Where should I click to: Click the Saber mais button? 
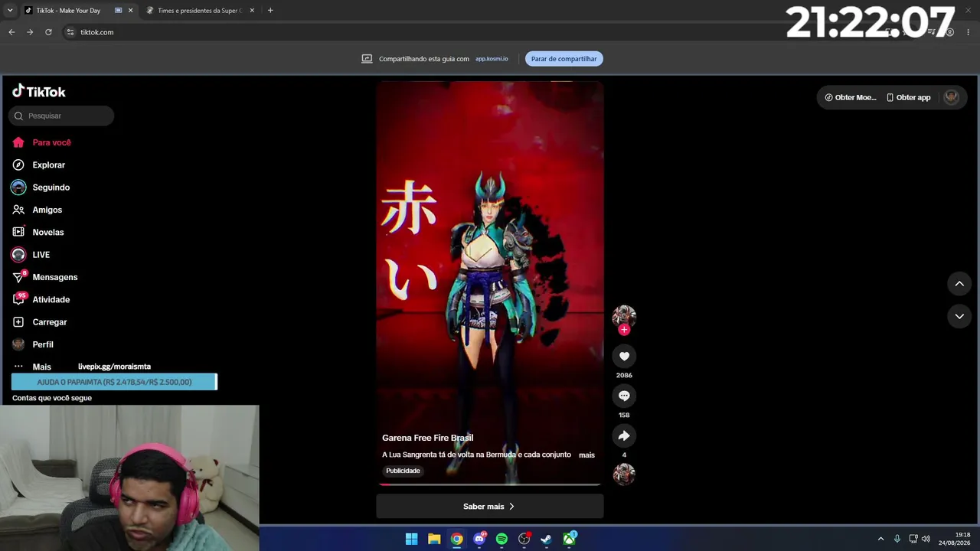point(489,507)
